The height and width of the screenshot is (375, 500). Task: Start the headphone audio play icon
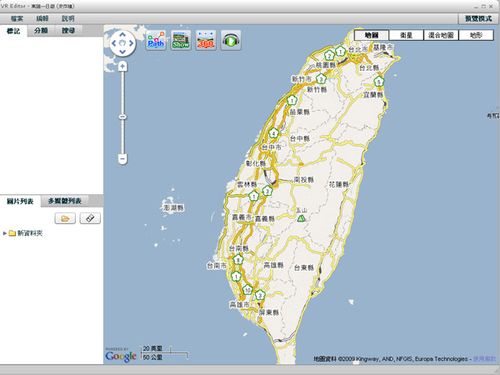(x=231, y=40)
